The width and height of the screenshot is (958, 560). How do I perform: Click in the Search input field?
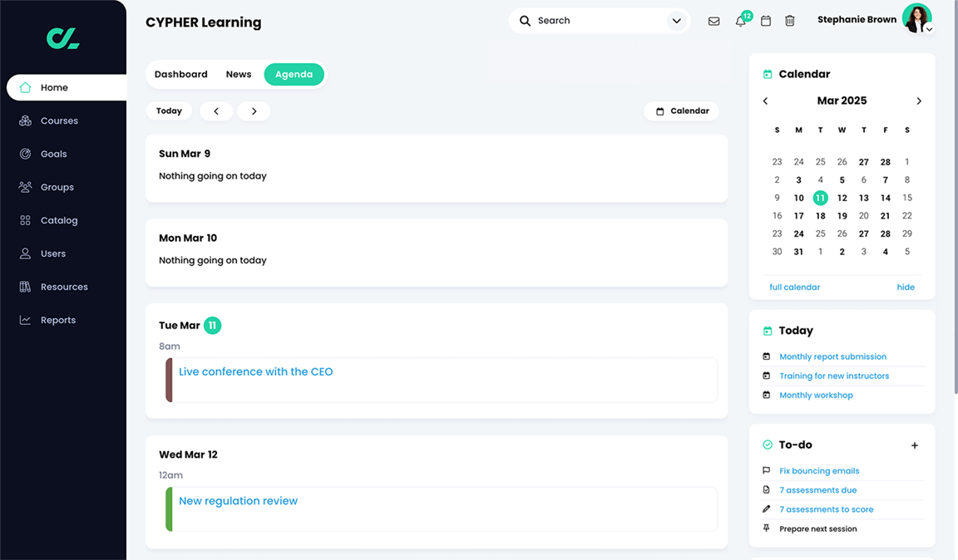[600, 21]
